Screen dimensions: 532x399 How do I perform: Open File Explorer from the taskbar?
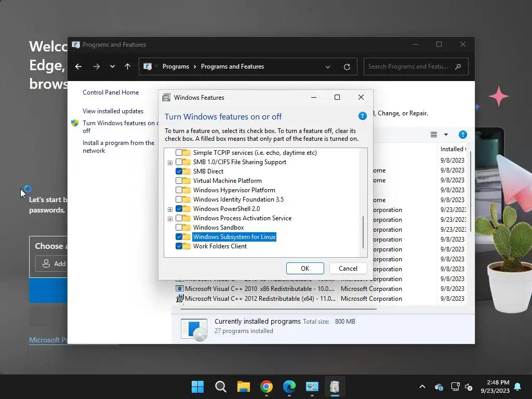pyautogui.click(x=243, y=387)
